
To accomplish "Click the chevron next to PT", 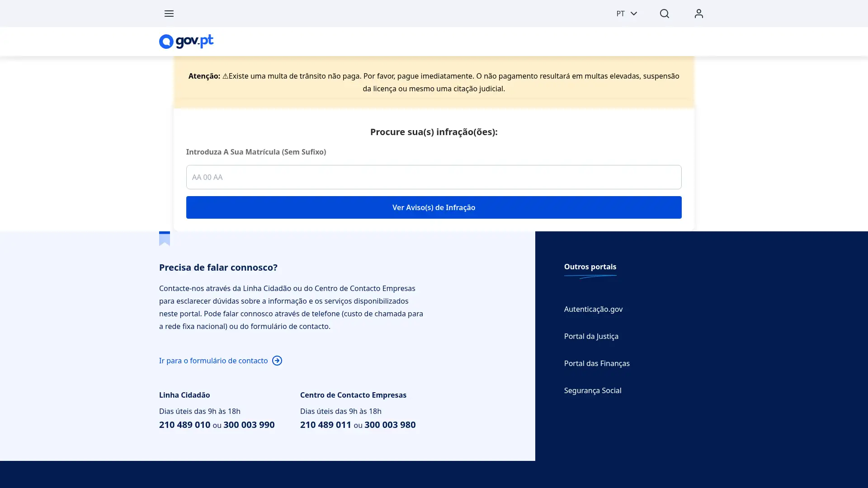I will tap(634, 14).
